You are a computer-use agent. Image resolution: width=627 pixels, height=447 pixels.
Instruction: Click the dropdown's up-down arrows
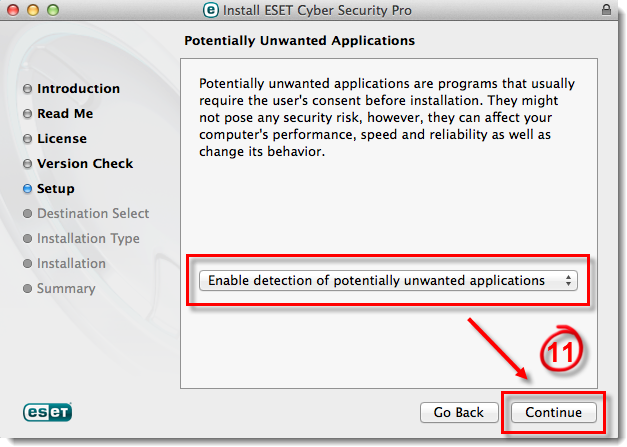click(x=568, y=280)
